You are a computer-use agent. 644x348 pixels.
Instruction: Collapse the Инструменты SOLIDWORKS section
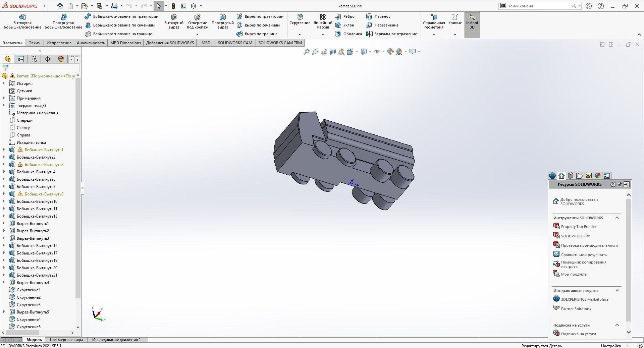617,218
